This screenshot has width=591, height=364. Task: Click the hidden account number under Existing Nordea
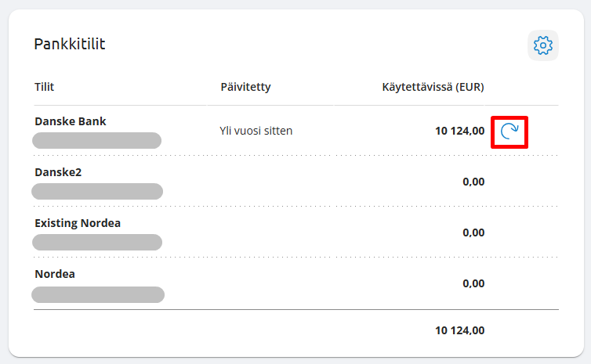96,243
